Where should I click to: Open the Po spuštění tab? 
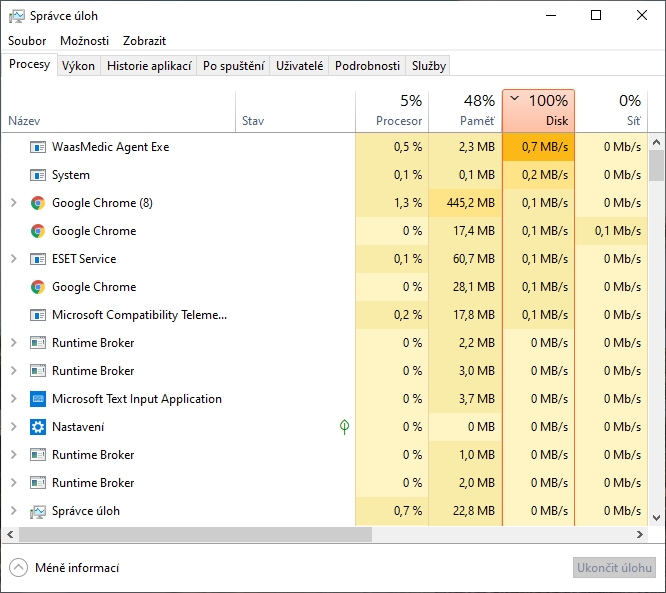click(x=233, y=66)
